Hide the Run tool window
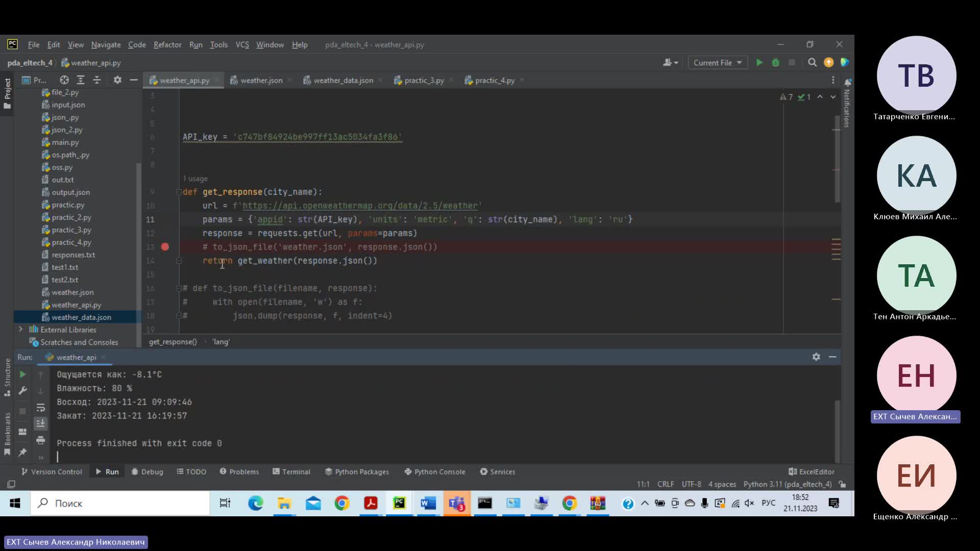 pos(832,357)
